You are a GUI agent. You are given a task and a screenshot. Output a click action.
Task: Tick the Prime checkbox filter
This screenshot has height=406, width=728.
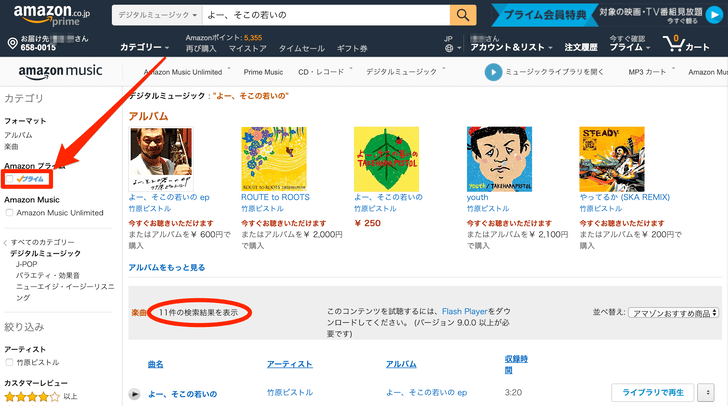[9, 179]
